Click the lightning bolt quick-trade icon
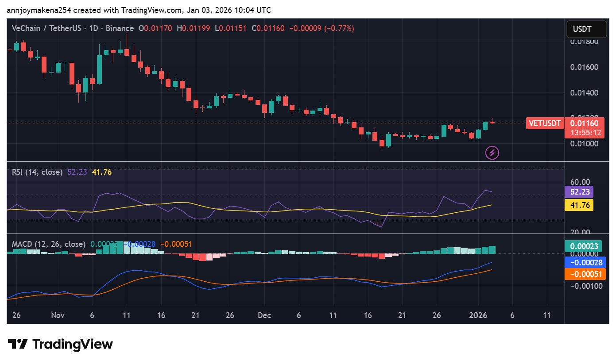The width and height of the screenshot is (616, 364). tap(492, 153)
